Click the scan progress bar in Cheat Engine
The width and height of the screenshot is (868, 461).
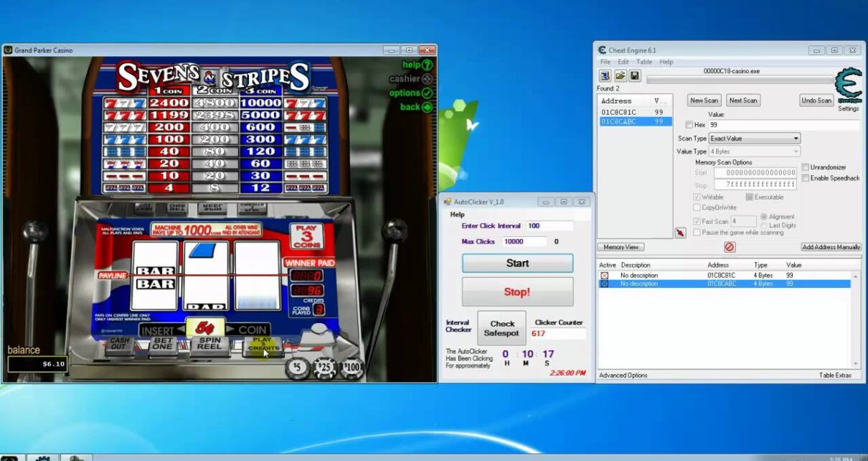pos(740,80)
